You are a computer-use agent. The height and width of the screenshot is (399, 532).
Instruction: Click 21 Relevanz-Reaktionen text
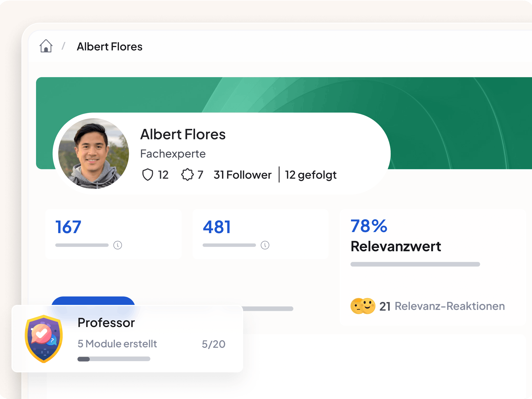click(x=442, y=306)
